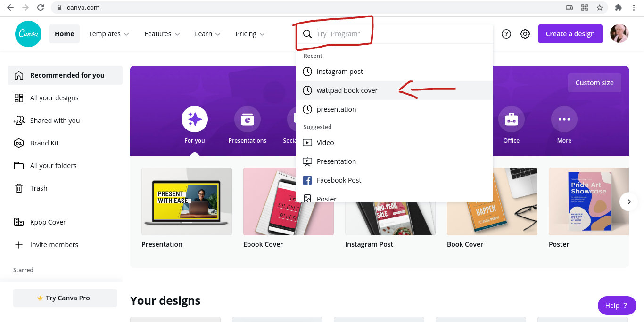The image size is (644, 322).
Task: Click the All your folders icon
Action: pos(19,166)
